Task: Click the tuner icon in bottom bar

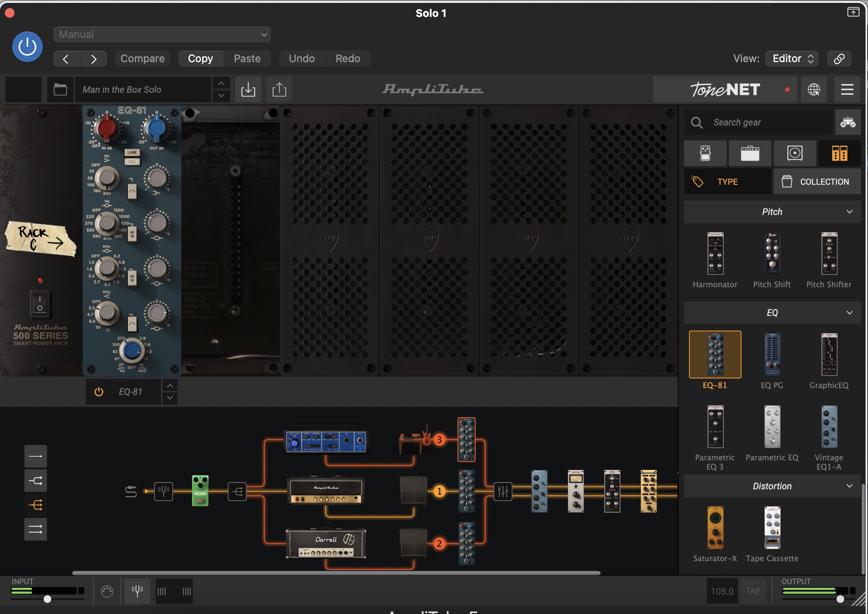Action: [x=137, y=591]
